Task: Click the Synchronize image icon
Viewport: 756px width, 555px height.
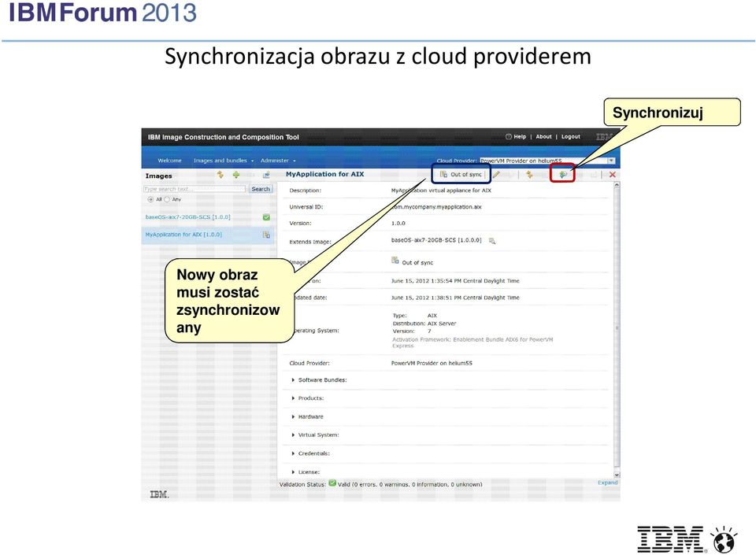Action: pos(562,175)
